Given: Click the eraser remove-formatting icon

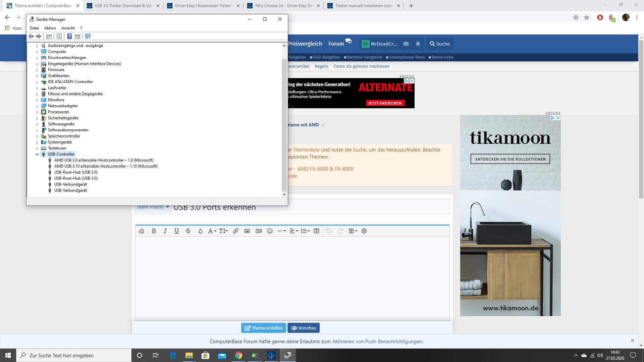Looking at the screenshot, I should 142,231.
